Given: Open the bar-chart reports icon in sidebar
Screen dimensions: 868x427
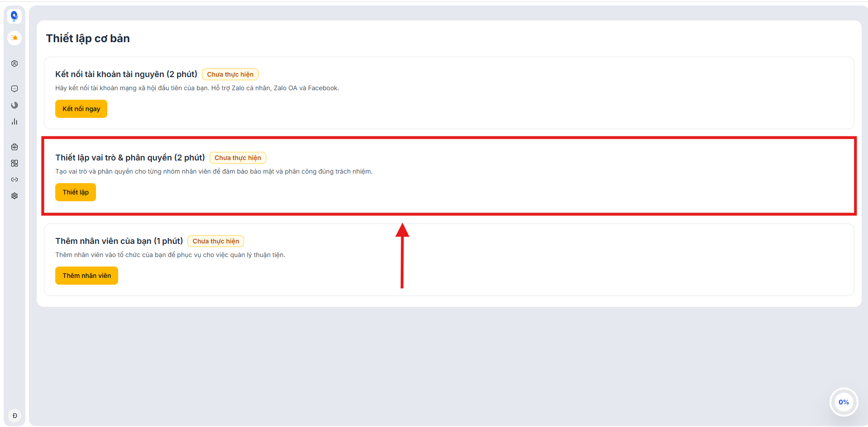Looking at the screenshot, I should (x=14, y=121).
